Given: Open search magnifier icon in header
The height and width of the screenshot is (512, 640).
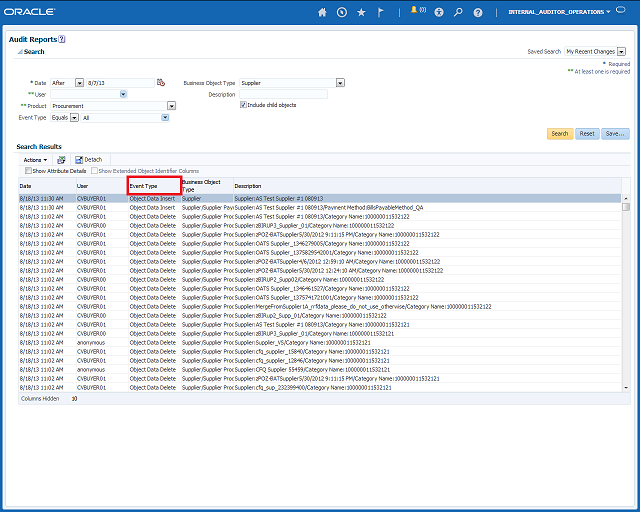Looking at the screenshot, I should (x=458, y=12).
